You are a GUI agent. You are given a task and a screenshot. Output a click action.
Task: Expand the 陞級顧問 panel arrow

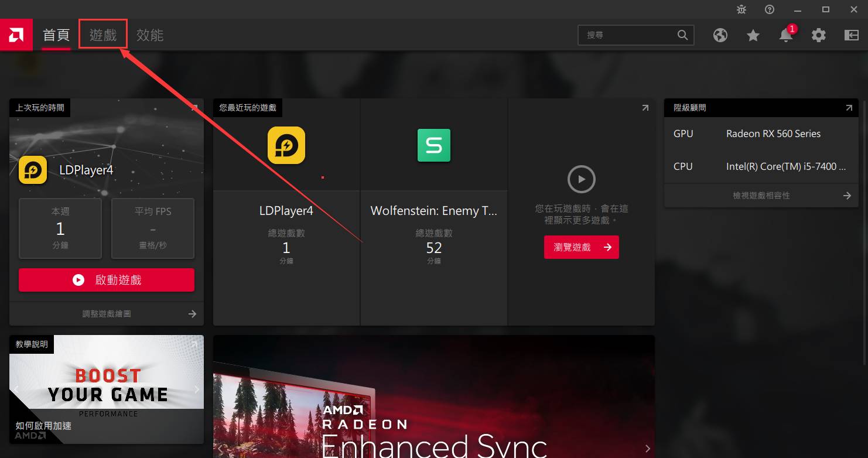[849, 108]
